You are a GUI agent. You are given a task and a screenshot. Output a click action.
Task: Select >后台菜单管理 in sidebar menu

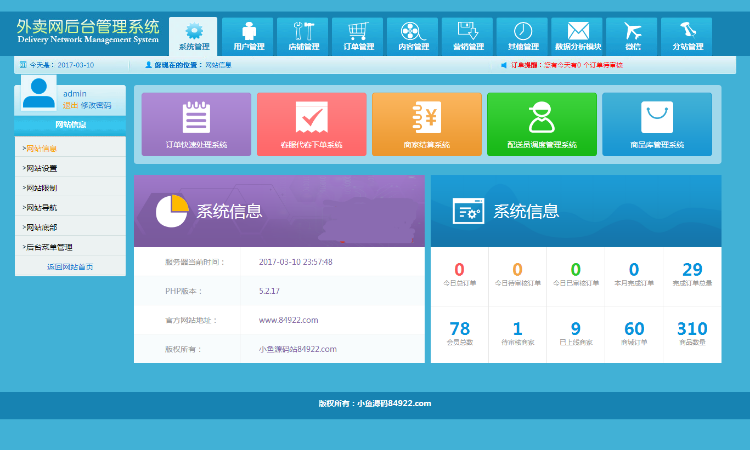[70, 247]
